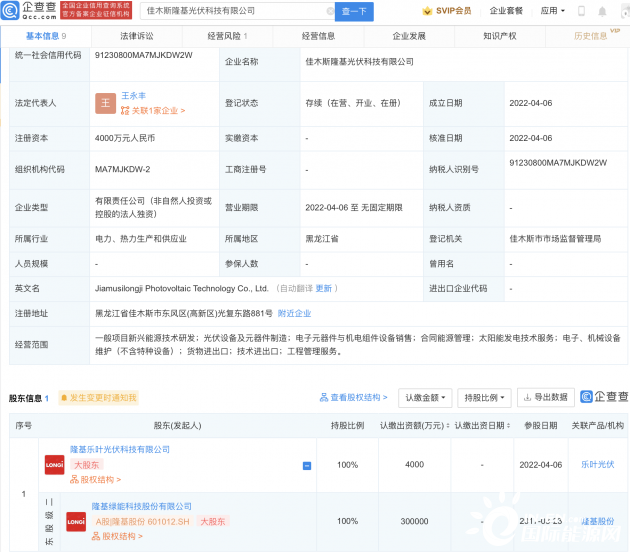Open the SVIP会员 crown membership link
Screen dimensions: 630x552
(447, 11)
